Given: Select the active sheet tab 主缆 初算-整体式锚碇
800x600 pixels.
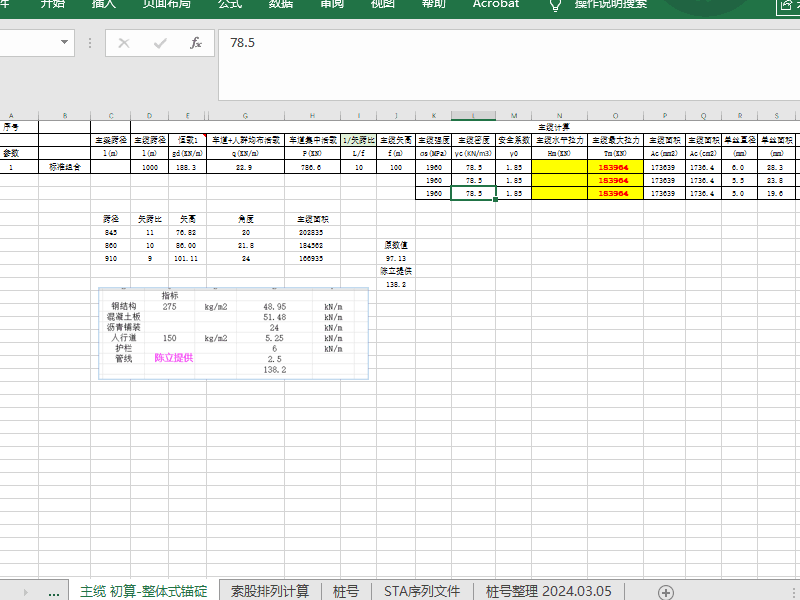Looking at the screenshot, I should (144, 591).
